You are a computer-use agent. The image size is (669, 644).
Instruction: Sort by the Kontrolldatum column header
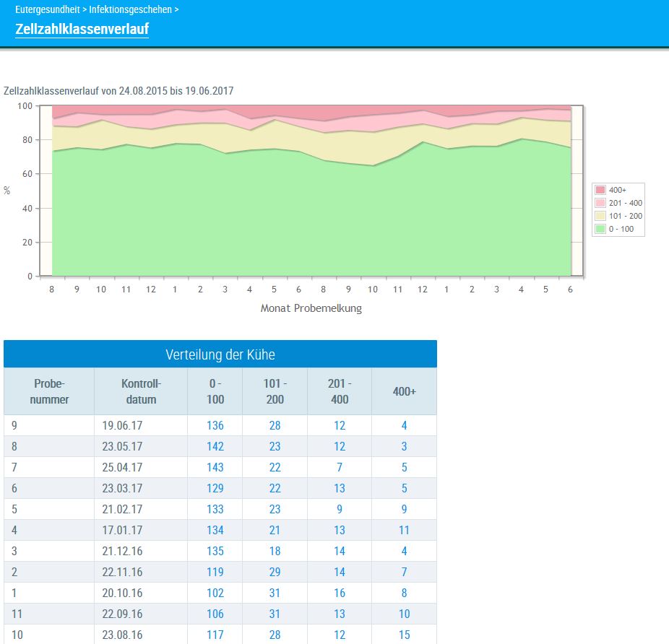141,391
